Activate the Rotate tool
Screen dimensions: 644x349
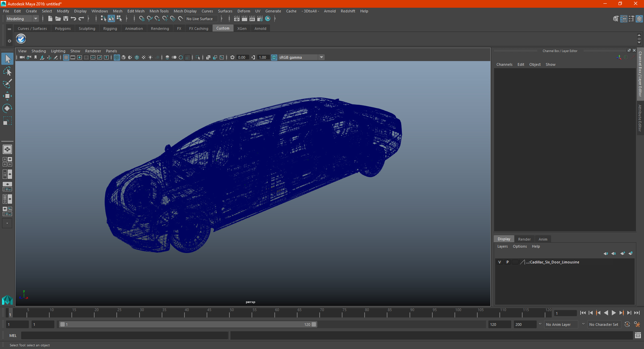(7, 108)
